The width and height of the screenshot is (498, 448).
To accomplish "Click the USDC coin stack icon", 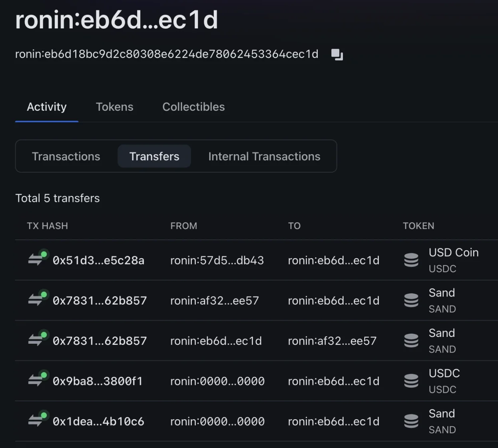I will [411, 380].
